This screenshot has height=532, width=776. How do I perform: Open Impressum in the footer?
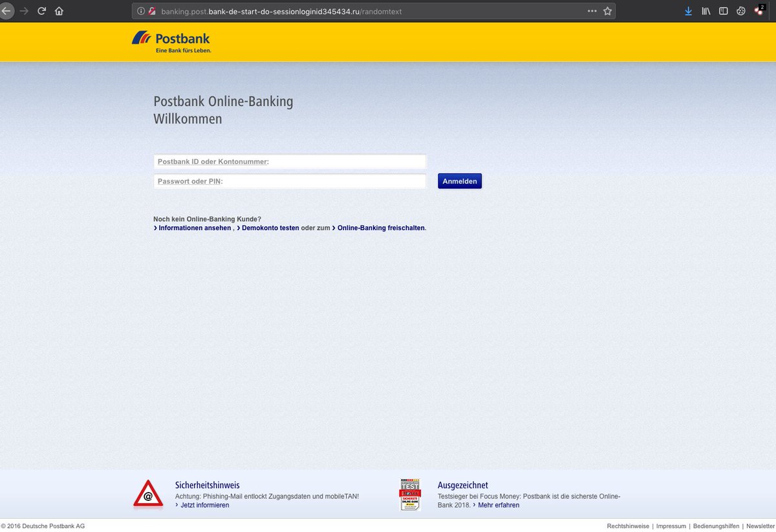tap(671, 526)
